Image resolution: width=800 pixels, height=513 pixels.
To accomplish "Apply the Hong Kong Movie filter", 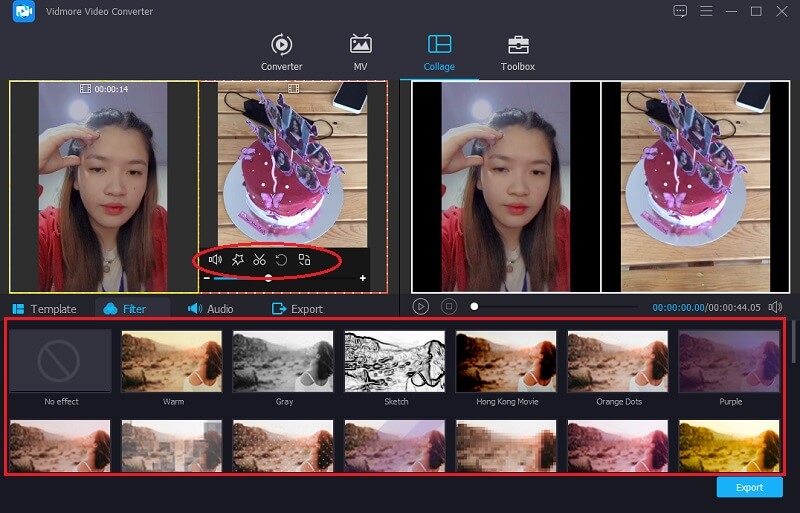I will pos(506,361).
